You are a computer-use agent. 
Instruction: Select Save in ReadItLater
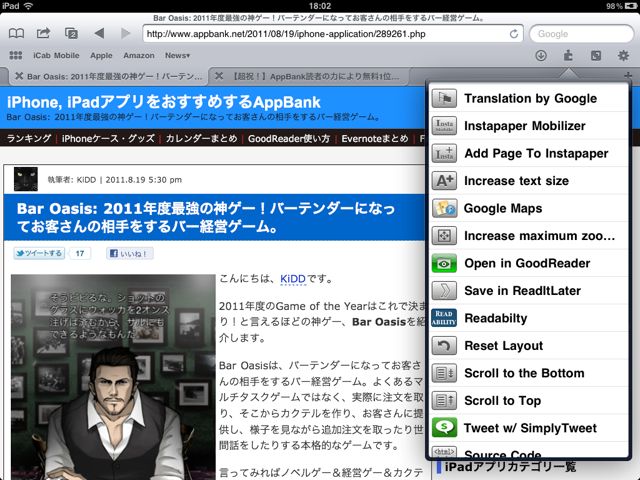pyautogui.click(x=529, y=291)
